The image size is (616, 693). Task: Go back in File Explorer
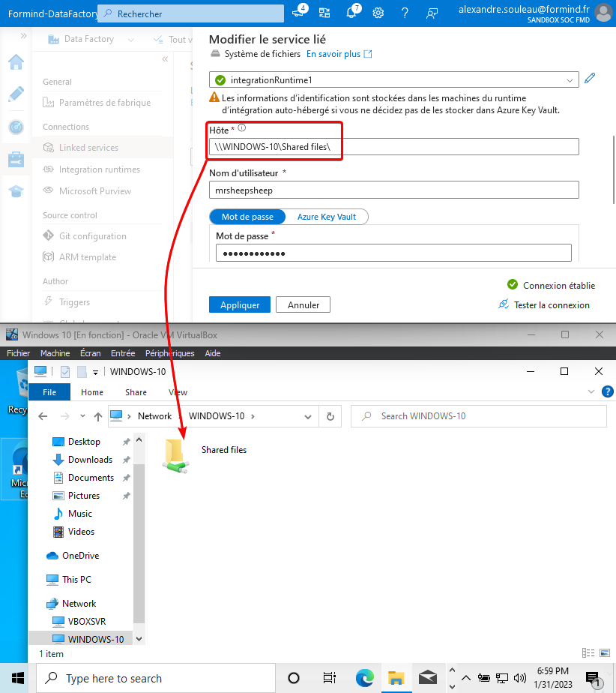(43, 416)
